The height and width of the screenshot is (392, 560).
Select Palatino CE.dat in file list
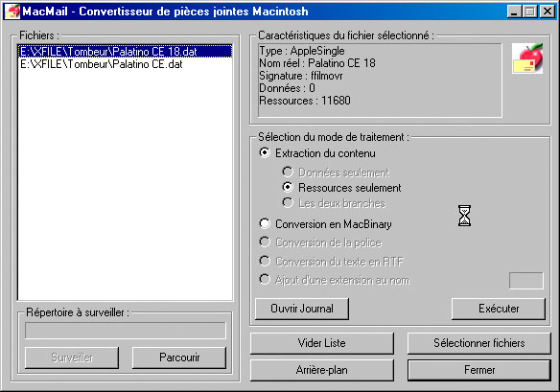pos(126,64)
